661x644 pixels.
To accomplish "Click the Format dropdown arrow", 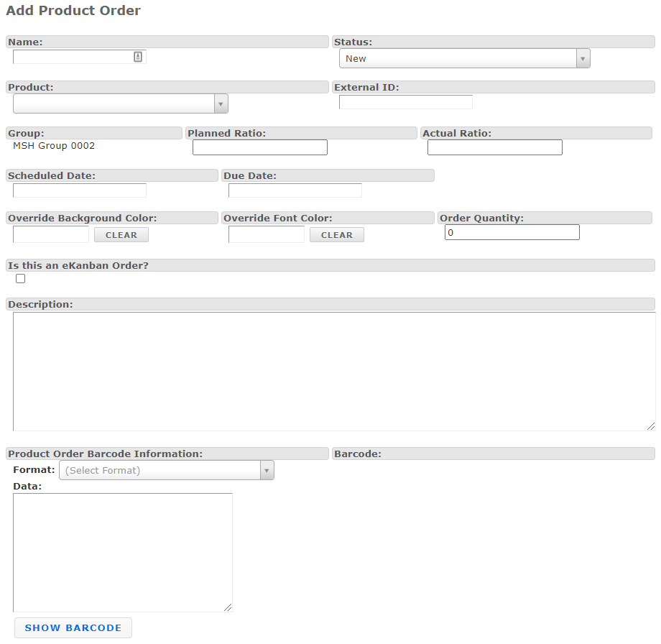I will click(x=267, y=470).
